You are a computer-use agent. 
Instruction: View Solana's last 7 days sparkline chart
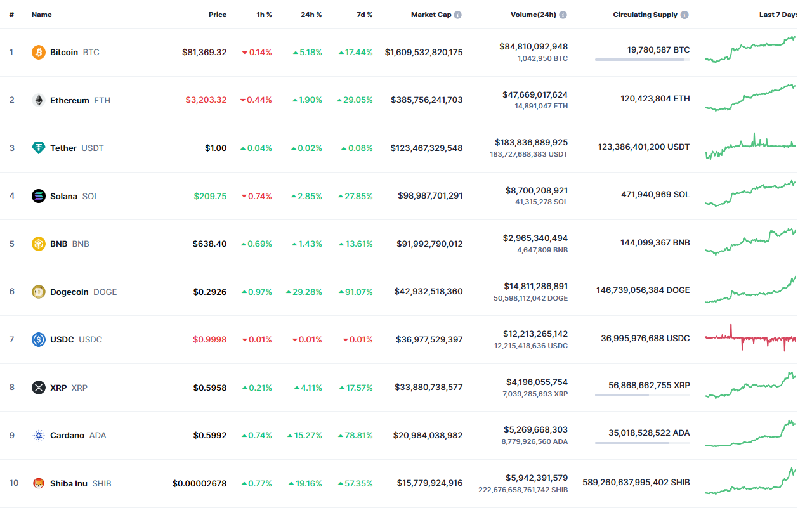(751, 193)
